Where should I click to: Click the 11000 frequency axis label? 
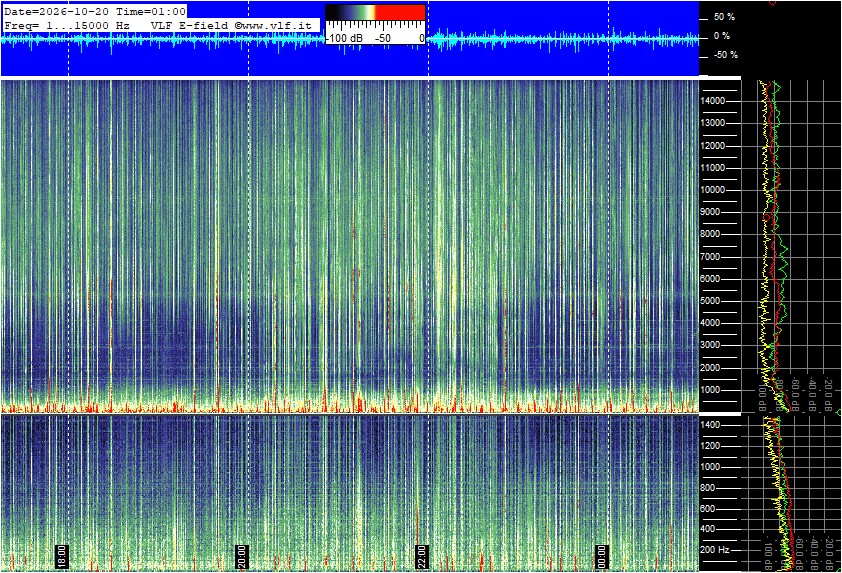tap(713, 168)
